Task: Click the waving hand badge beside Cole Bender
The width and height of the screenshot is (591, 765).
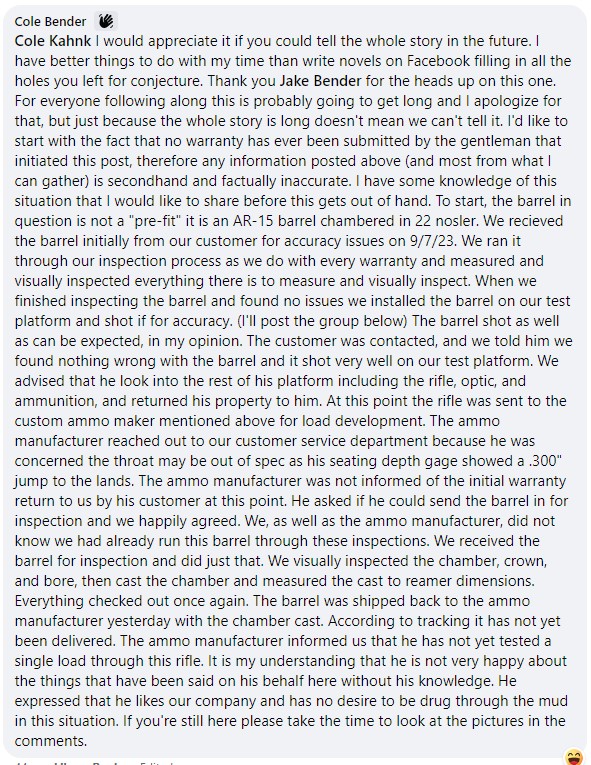Action: pyautogui.click(x=106, y=21)
